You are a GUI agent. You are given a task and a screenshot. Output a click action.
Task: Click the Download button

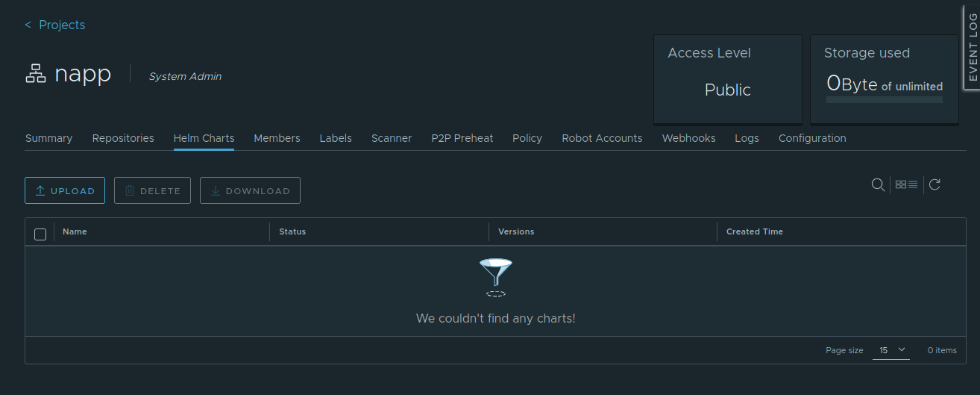pos(250,190)
